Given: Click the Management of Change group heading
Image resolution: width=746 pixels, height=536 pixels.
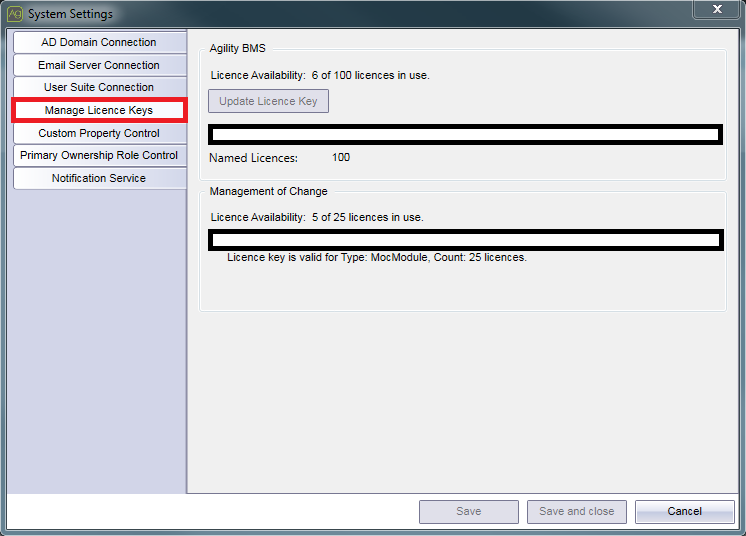Looking at the screenshot, I should point(269,191).
